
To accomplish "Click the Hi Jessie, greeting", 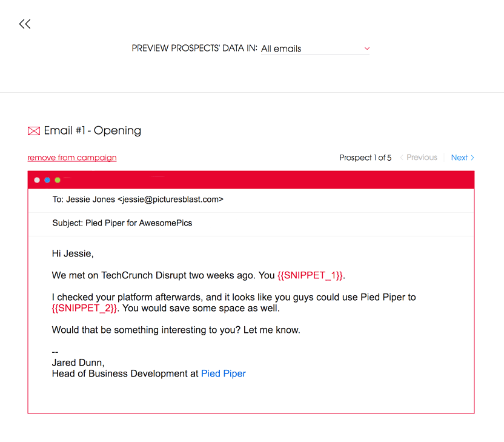I will point(73,253).
